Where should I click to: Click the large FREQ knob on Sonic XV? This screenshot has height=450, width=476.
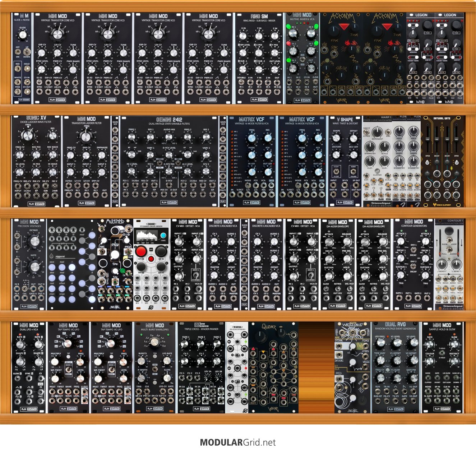28,135
